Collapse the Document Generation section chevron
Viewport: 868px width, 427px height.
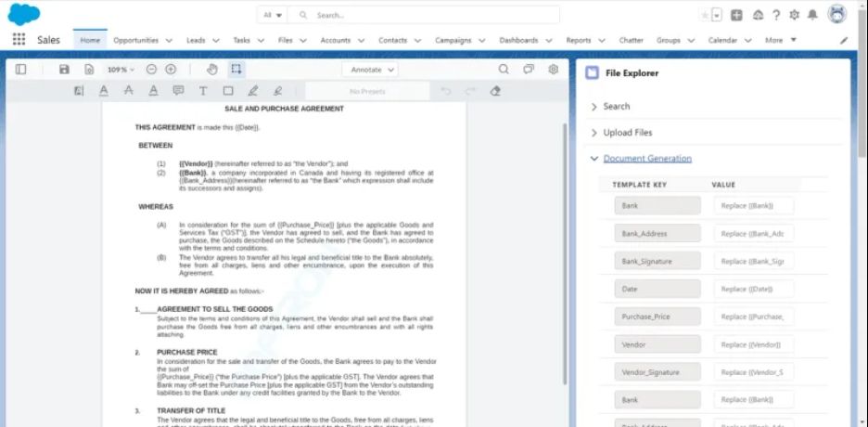(x=594, y=159)
